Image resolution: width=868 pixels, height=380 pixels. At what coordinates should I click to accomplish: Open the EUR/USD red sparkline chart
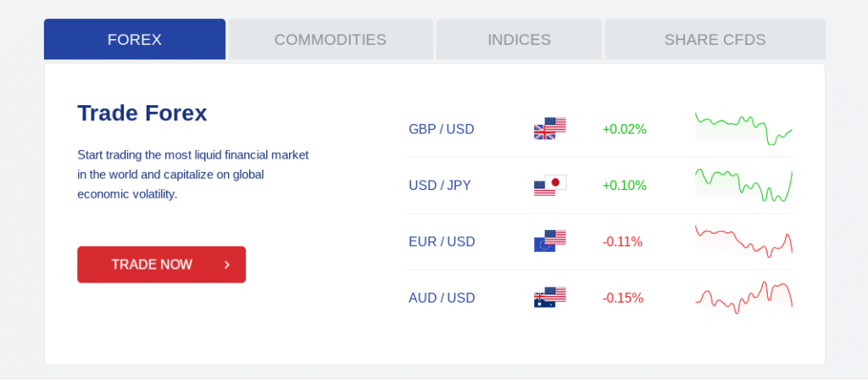(x=743, y=241)
